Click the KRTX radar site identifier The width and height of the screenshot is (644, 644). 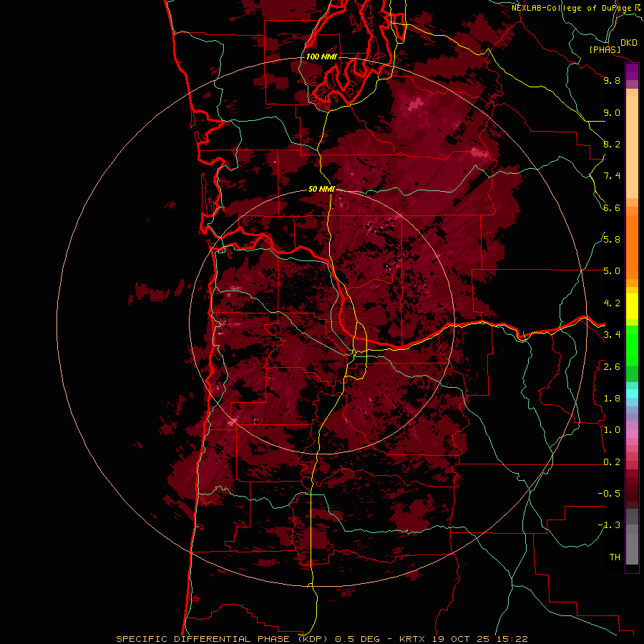pos(411,639)
